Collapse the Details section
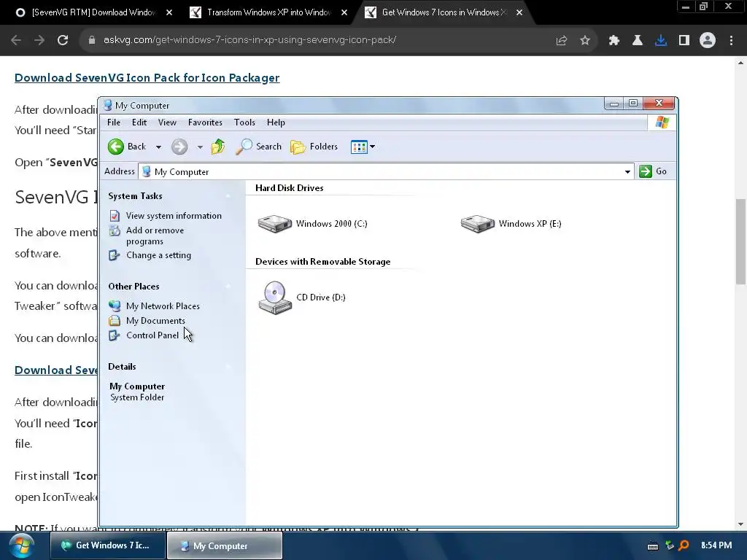 (228, 367)
